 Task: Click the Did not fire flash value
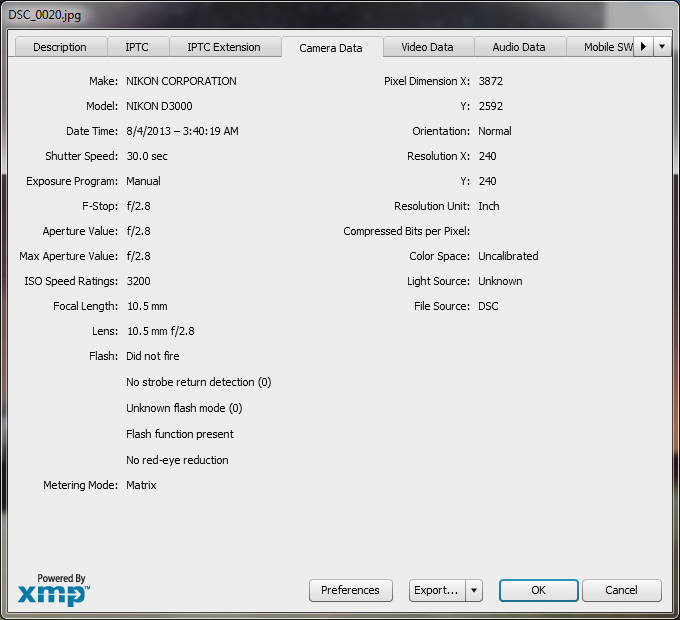(153, 356)
